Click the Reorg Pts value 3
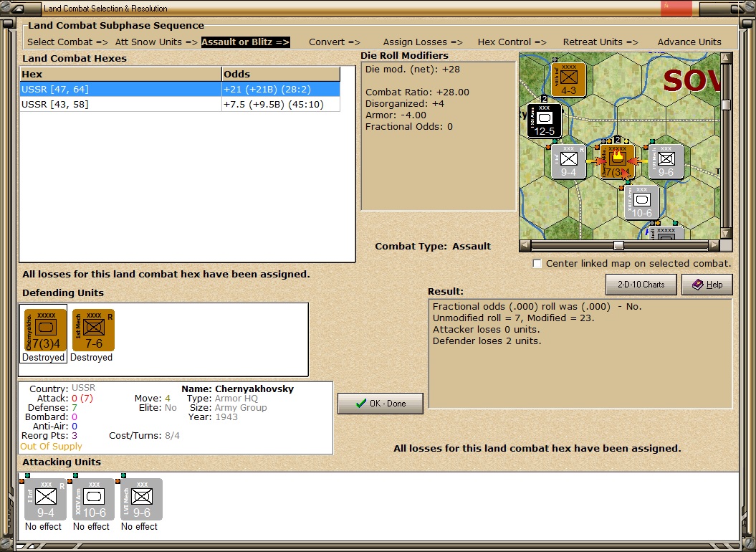756x552 pixels. (x=75, y=436)
